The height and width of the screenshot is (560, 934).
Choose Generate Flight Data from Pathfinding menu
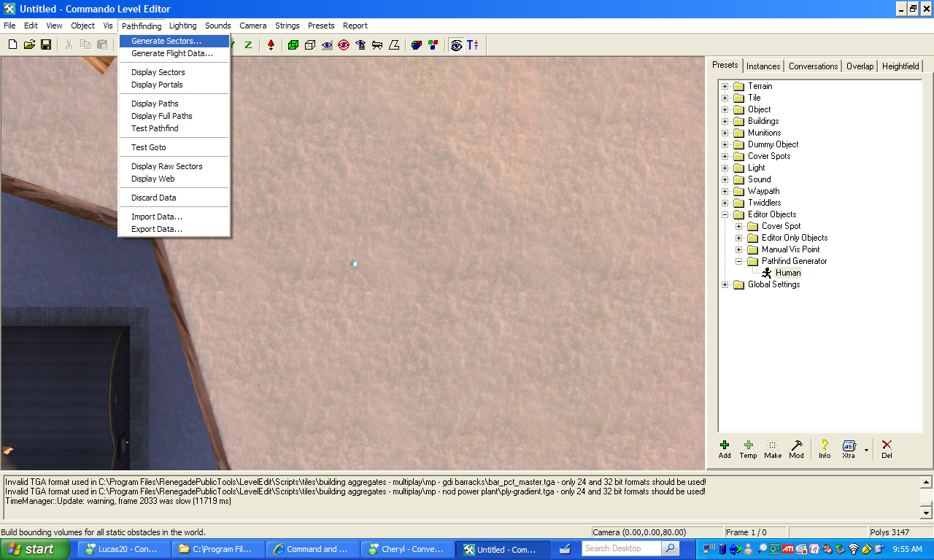tap(172, 53)
